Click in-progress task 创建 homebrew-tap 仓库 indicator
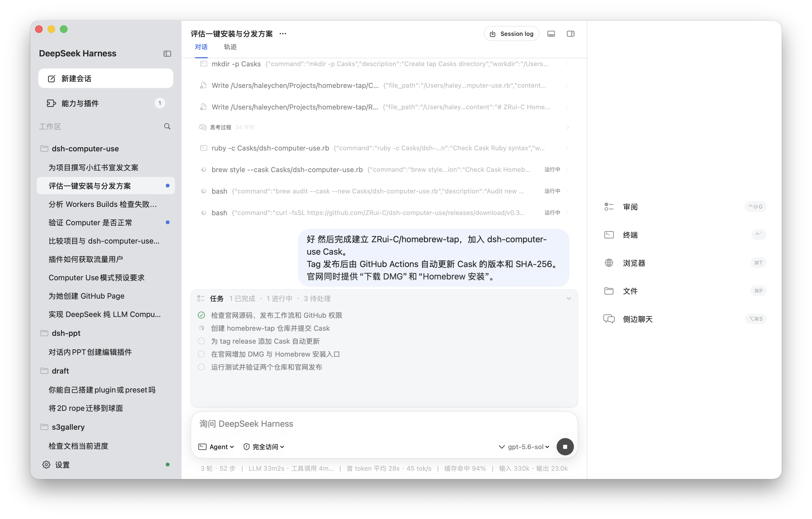812x519 pixels. (x=201, y=328)
